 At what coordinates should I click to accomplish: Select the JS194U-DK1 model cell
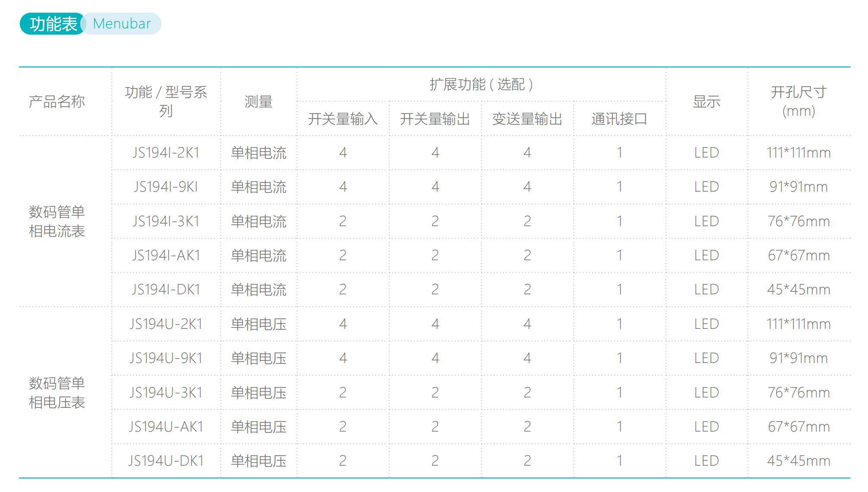pyautogui.click(x=166, y=460)
